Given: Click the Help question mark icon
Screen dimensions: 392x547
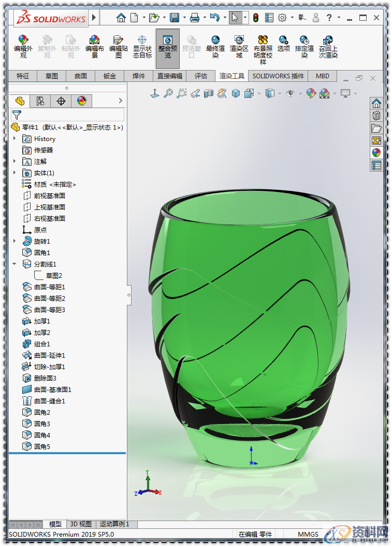Looking at the screenshot, I should coord(329,18).
